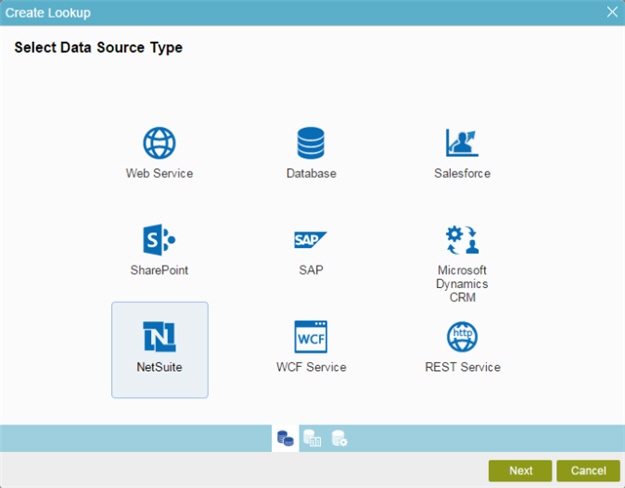Click the Next button
This screenshot has height=488, width=625.
(x=520, y=471)
